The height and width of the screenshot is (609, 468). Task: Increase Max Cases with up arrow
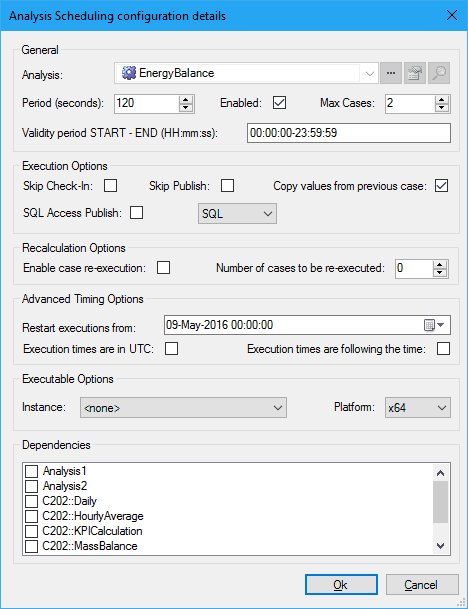click(x=441, y=99)
